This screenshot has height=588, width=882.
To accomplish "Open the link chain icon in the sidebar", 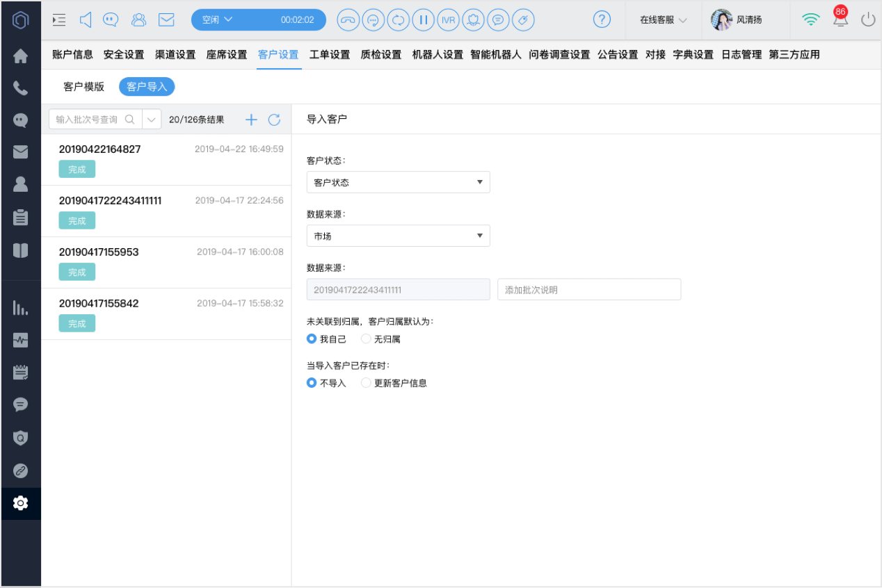I will pyautogui.click(x=21, y=471).
